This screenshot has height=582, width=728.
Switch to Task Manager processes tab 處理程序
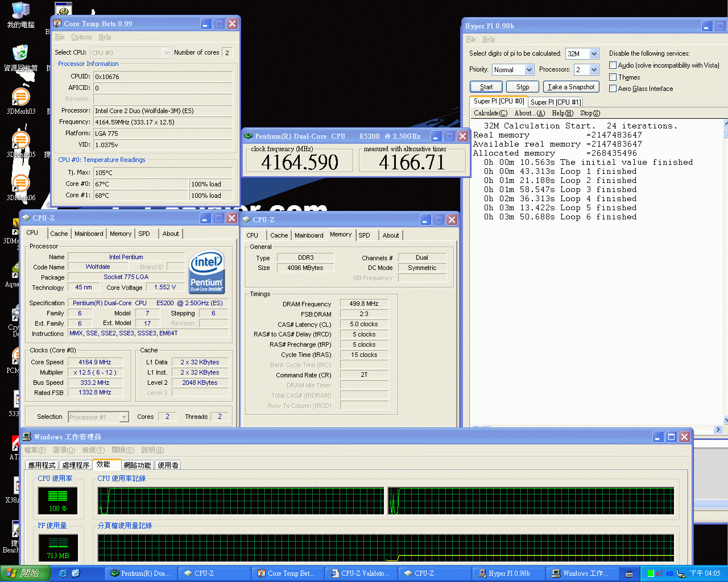click(x=76, y=465)
